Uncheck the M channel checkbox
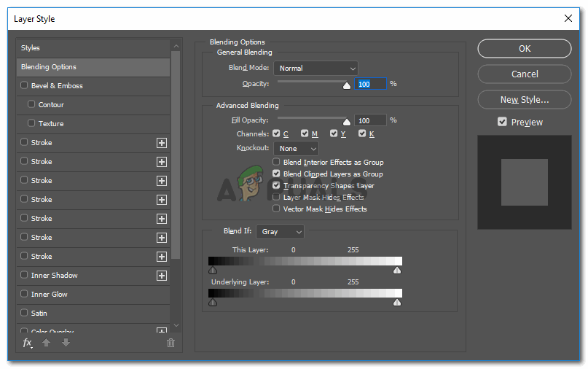This screenshot has height=369, width=588. (305, 133)
